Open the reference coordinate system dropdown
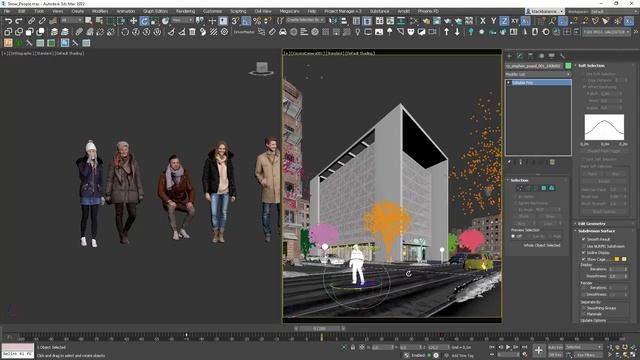The image size is (640, 360). tap(182, 20)
